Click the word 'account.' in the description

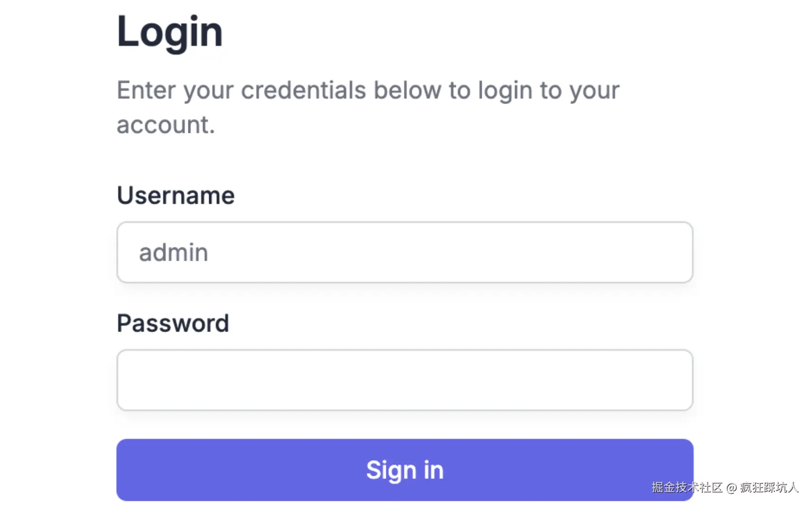coord(166,125)
